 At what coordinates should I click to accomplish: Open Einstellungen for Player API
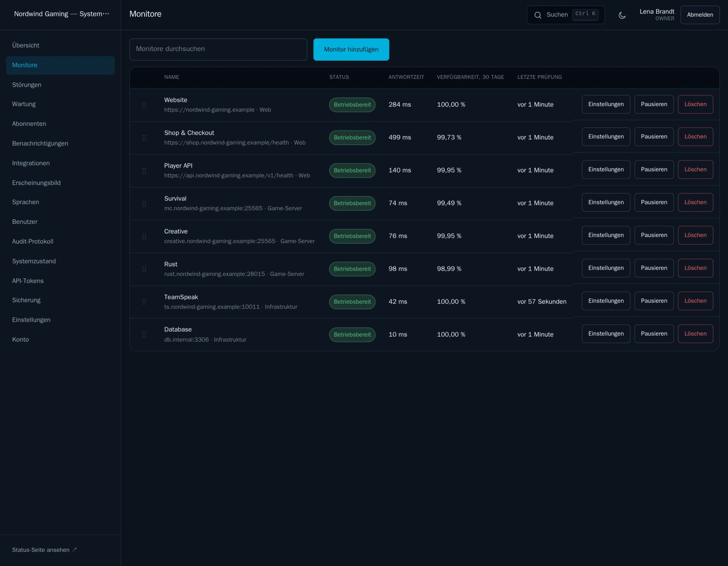606,169
